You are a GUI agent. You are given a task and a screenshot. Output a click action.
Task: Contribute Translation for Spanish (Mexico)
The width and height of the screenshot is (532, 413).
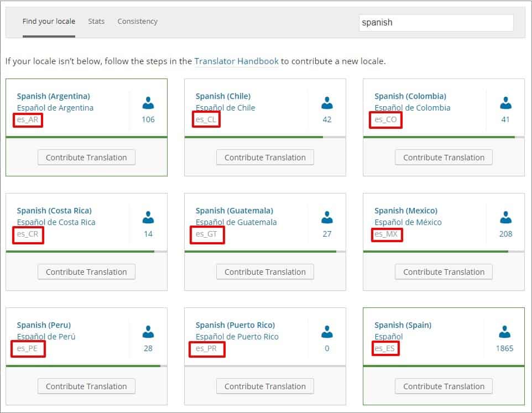(x=444, y=272)
